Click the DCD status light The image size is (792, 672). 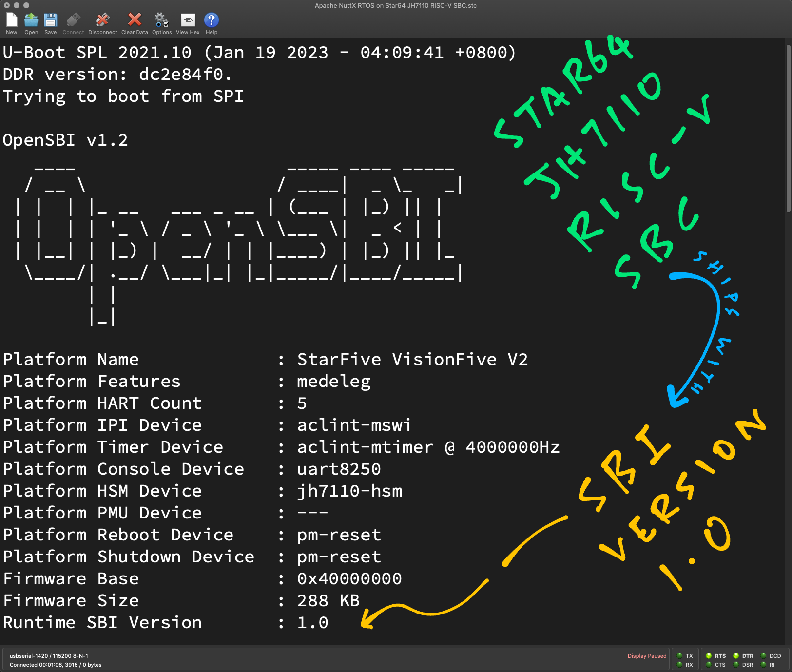763,655
